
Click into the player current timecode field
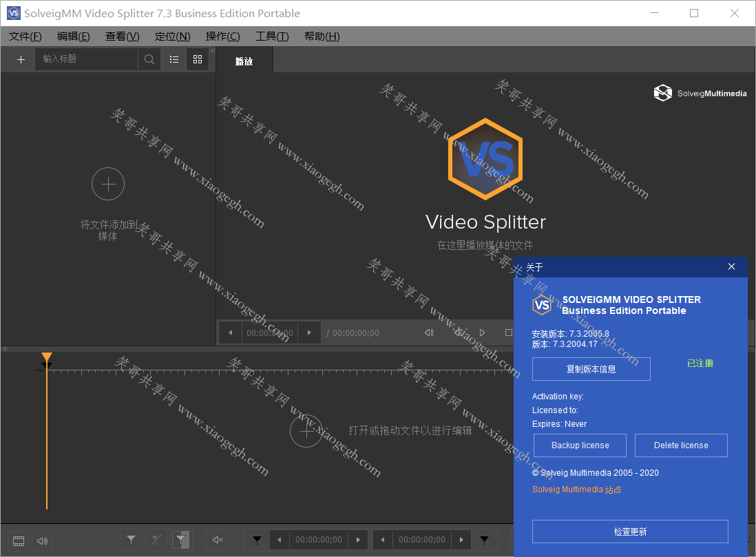(269, 333)
